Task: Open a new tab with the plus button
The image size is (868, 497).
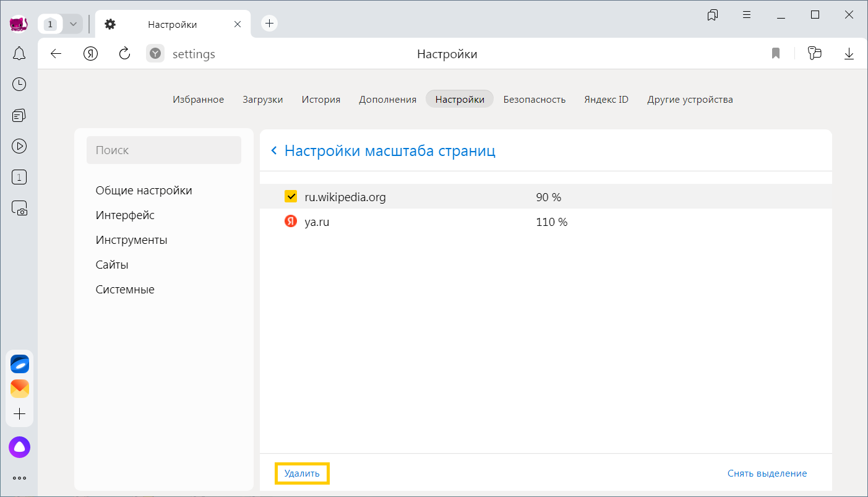Action: pos(269,24)
